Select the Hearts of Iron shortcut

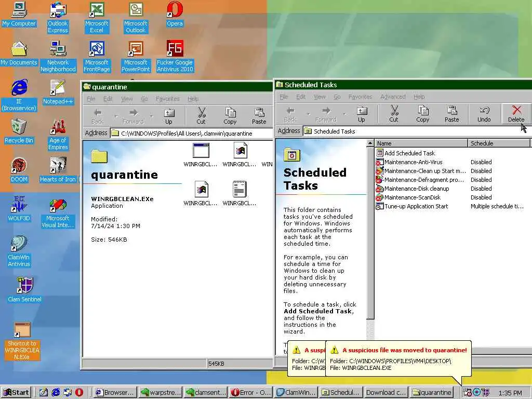[58, 170]
